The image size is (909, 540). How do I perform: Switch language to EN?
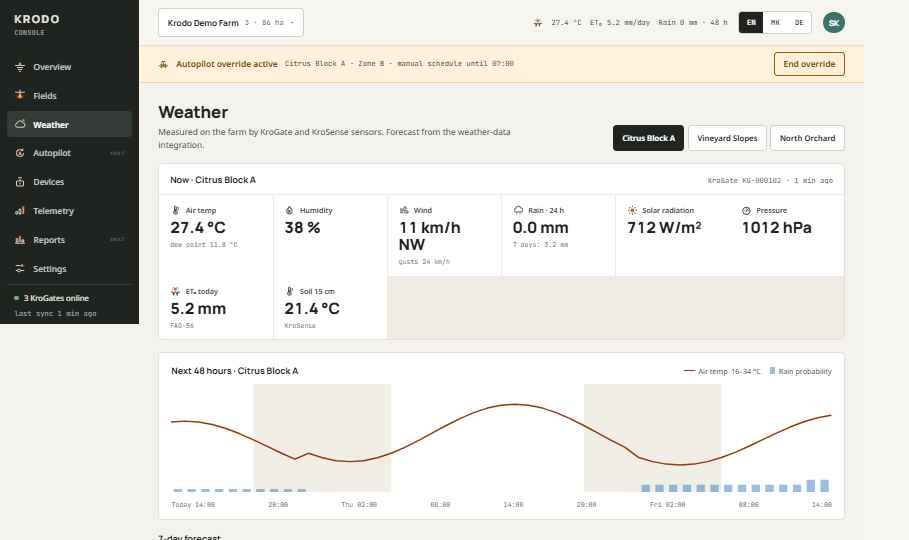[751, 23]
